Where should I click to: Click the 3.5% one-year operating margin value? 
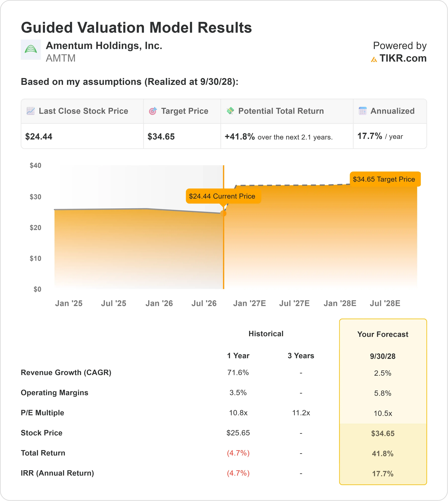coord(238,393)
